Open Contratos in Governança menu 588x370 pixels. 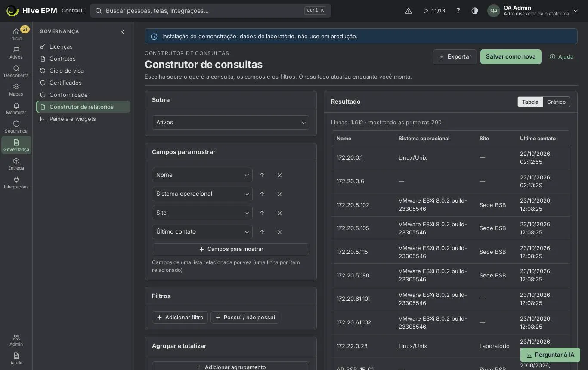coord(84,59)
